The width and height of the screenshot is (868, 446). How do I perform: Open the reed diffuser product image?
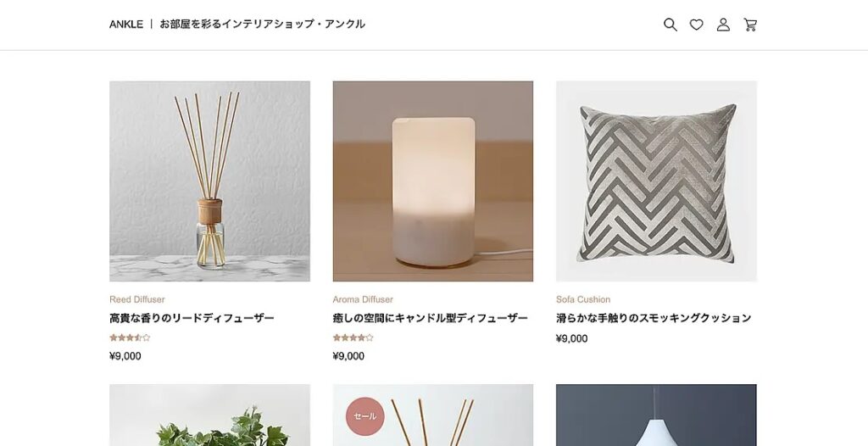pos(210,181)
